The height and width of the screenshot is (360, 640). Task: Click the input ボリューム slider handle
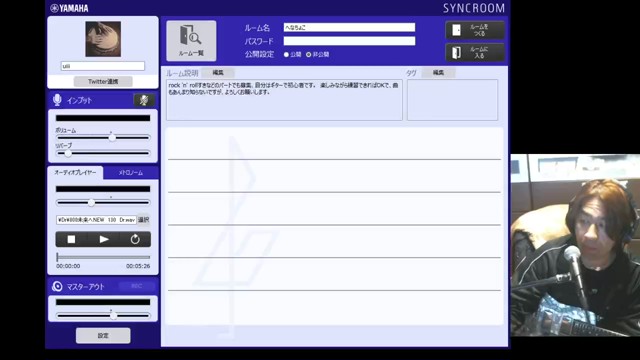click(112, 138)
